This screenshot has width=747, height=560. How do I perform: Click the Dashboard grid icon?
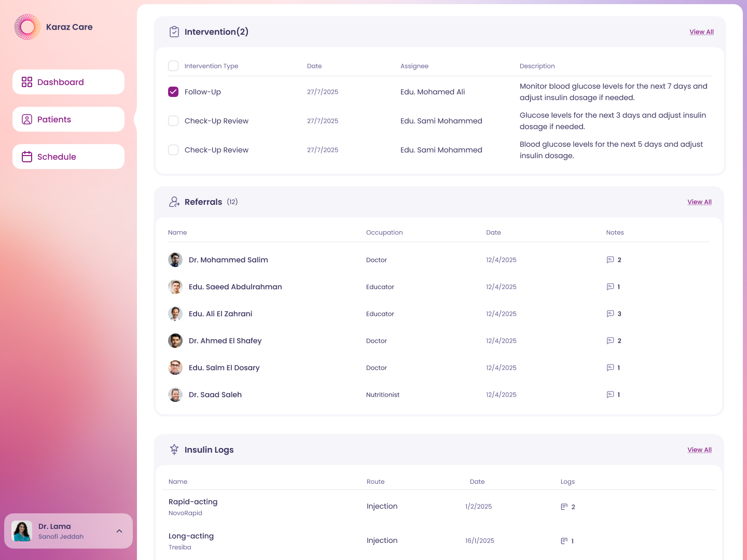[x=27, y=82]
